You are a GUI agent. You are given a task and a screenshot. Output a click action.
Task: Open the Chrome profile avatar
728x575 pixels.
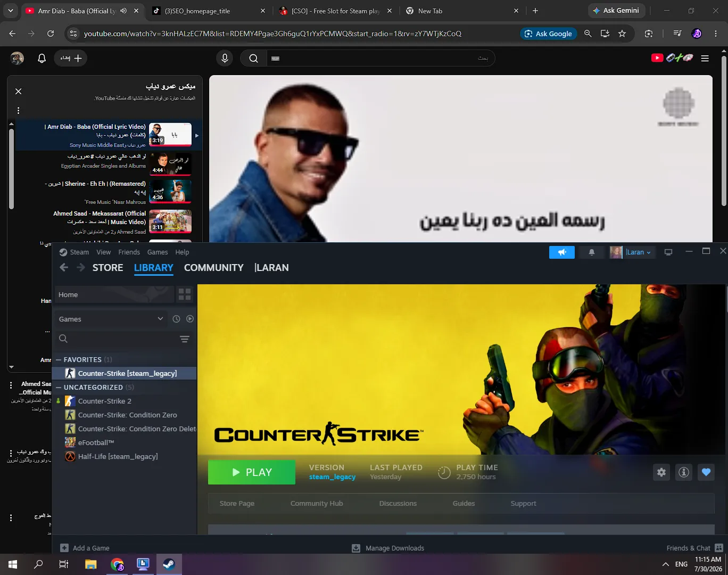[697, 34]
